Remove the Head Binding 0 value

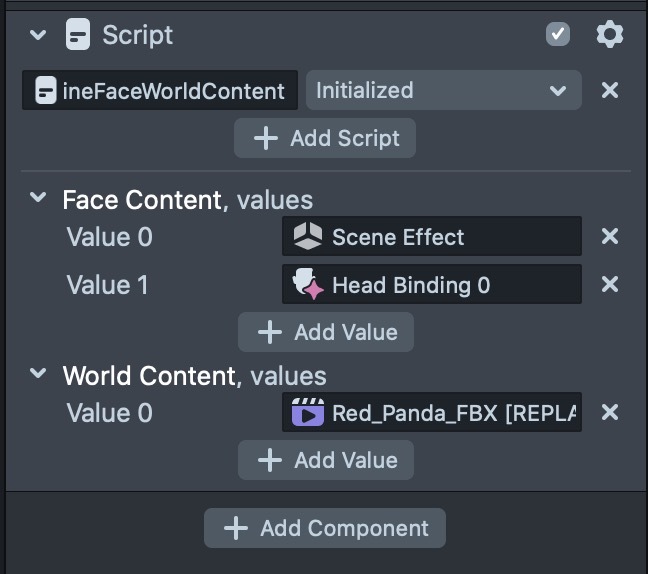pos(609,285)
